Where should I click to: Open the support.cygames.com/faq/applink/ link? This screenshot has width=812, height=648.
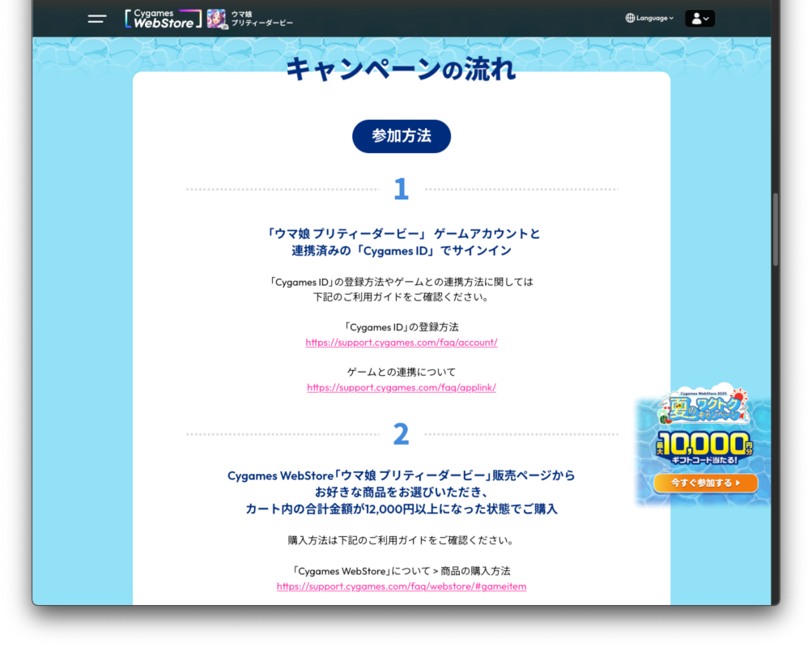pyautogui.click(x=401, y=388)
